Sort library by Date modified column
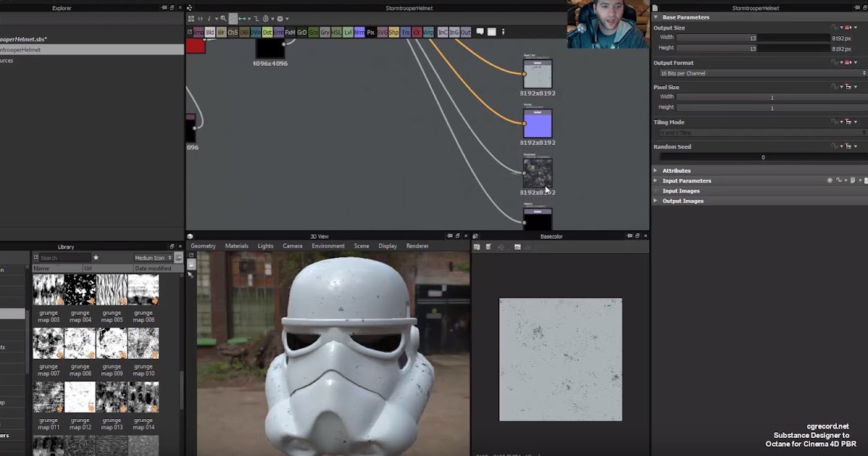Screen dimensions: 868x456 click(153, 269)
